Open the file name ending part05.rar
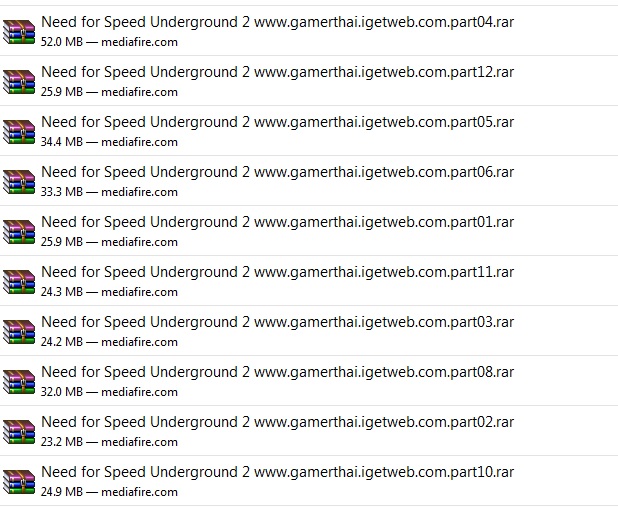Image resolution: width=618 pixels, height=514 pixels. pos(277,122)
